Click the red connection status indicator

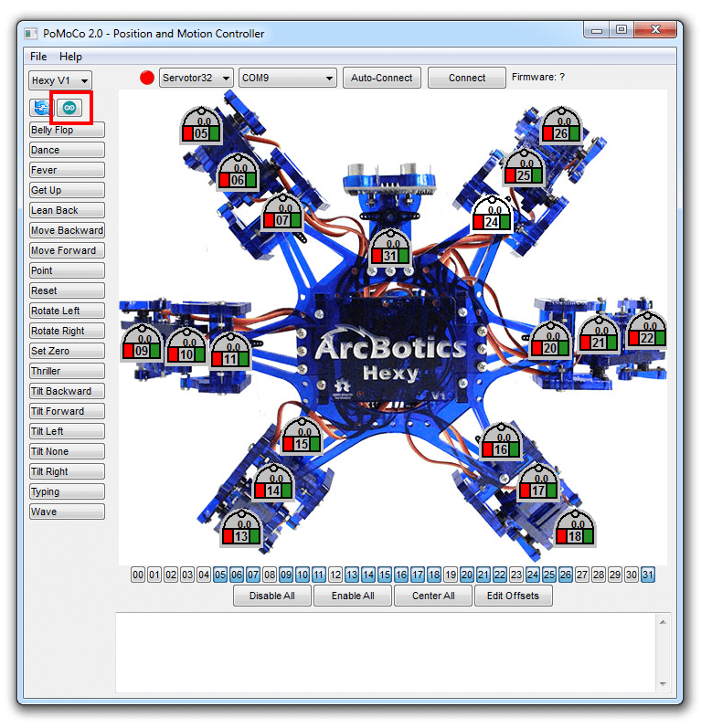pyautogui.click(x=147, y=78)
